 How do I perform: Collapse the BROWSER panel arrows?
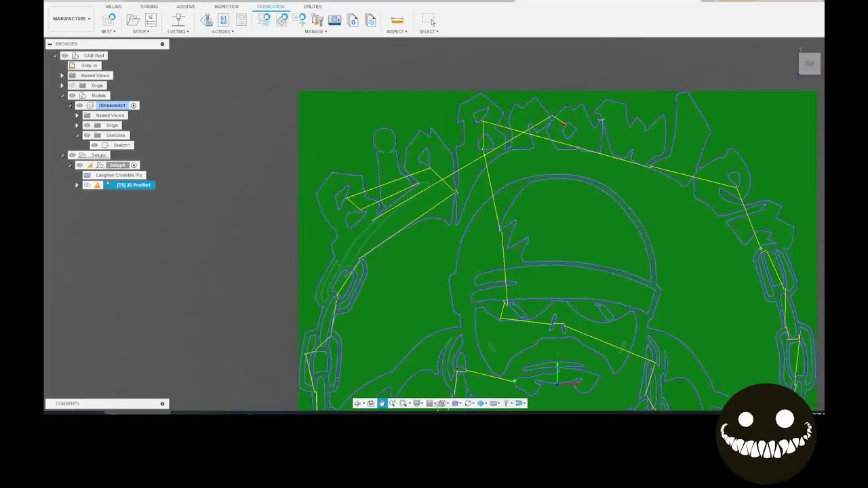50,44
